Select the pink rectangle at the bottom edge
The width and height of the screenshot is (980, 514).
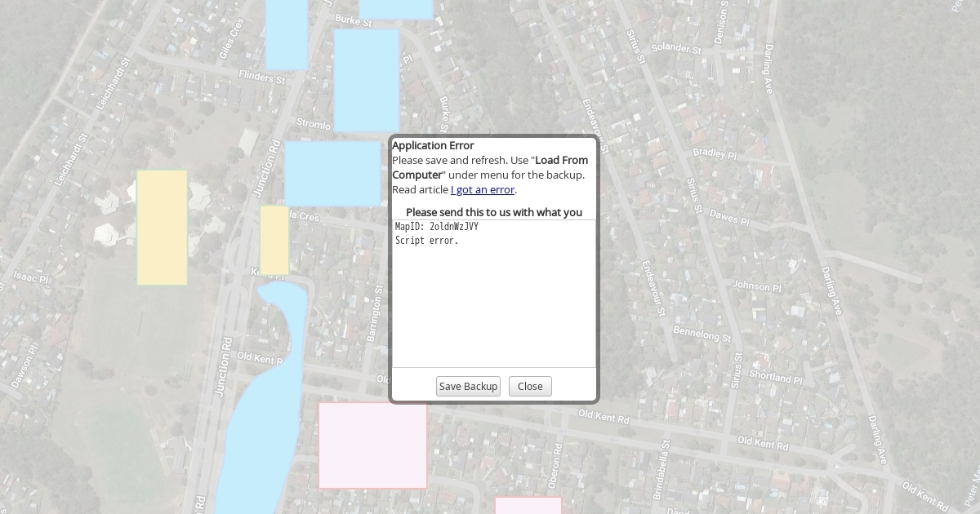click(x=528, y=506)
